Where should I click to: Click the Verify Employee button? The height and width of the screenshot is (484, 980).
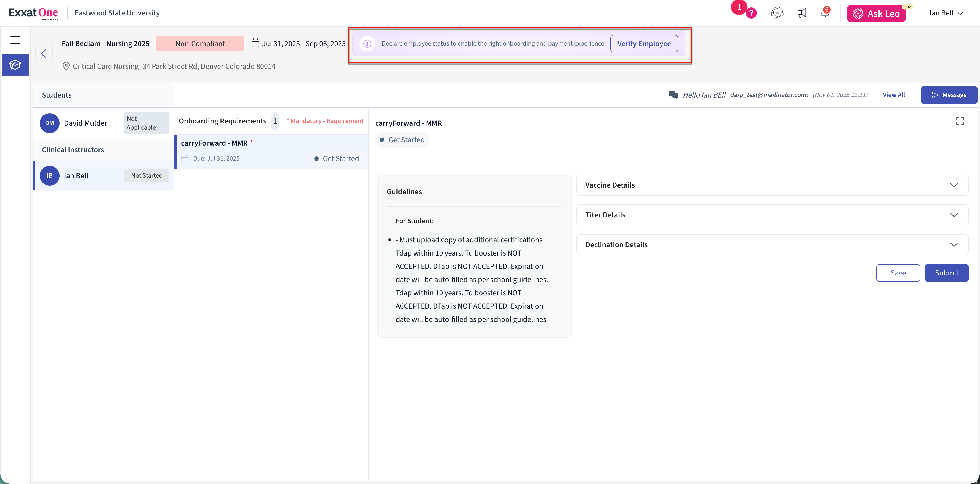point(644,44)
